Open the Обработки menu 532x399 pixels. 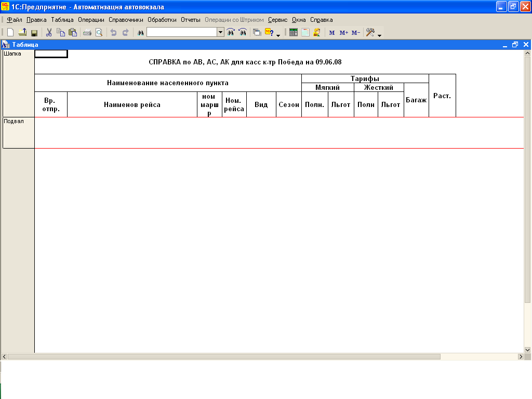point(162,20)
